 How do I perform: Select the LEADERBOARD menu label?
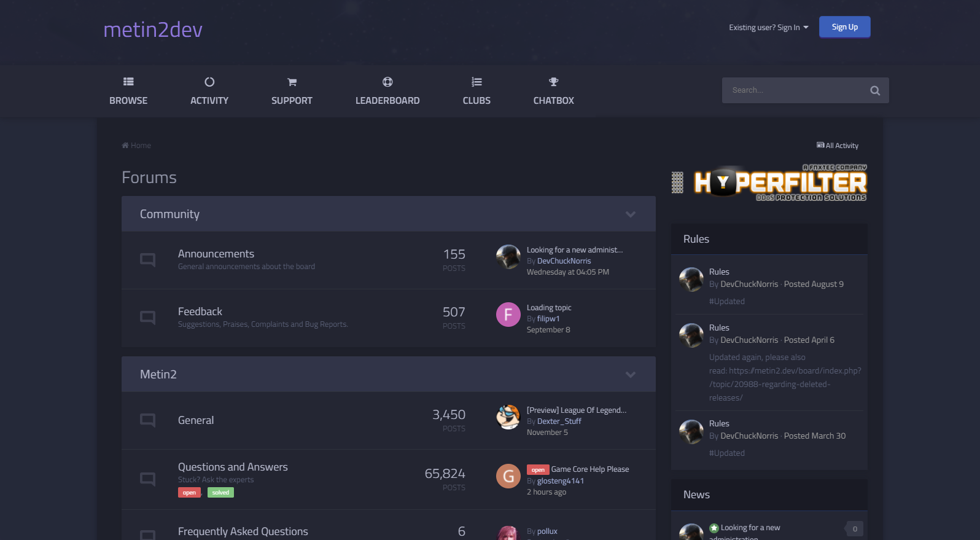click(387, 101)
